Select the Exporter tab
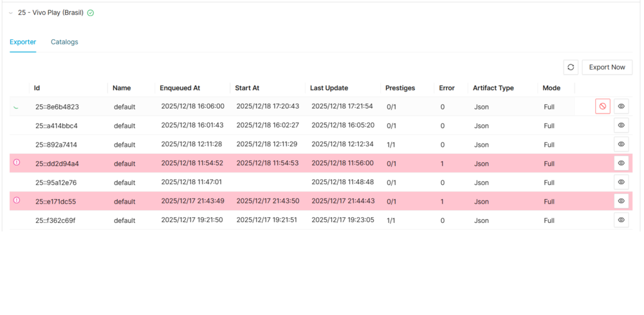This screenshot has width=644, height=315. point(23,42)
